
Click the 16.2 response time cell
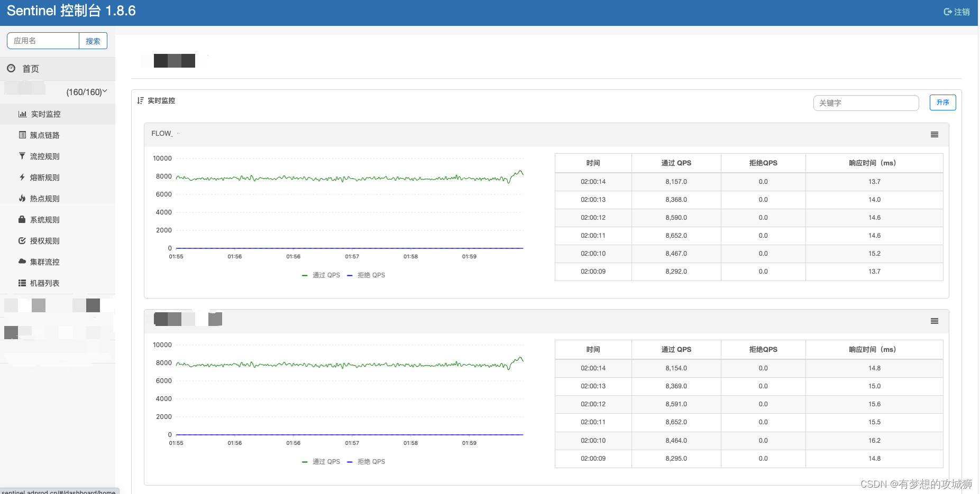(874, 441)
